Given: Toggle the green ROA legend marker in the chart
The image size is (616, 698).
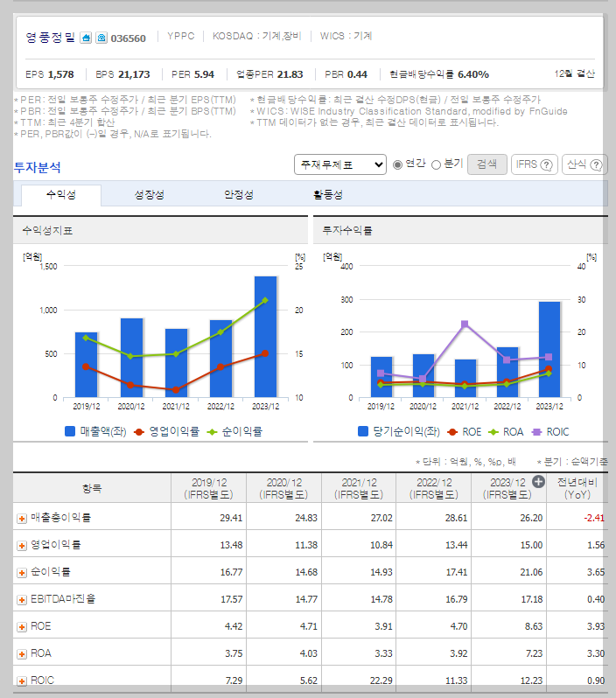Looking at the screenshot, I should (x=493, y=432).
